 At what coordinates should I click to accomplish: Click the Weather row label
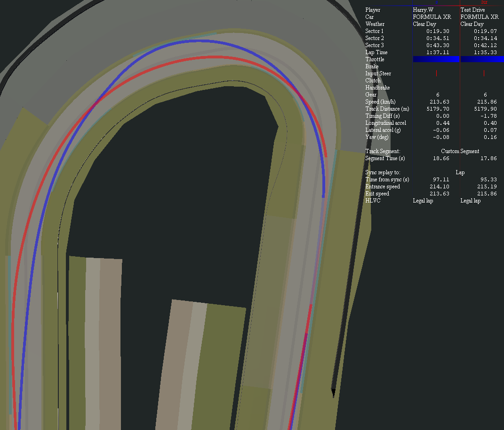375,24
